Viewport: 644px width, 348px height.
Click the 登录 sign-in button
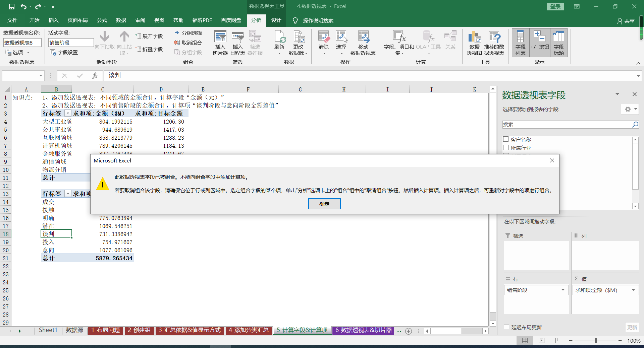(x=555, y=7)
